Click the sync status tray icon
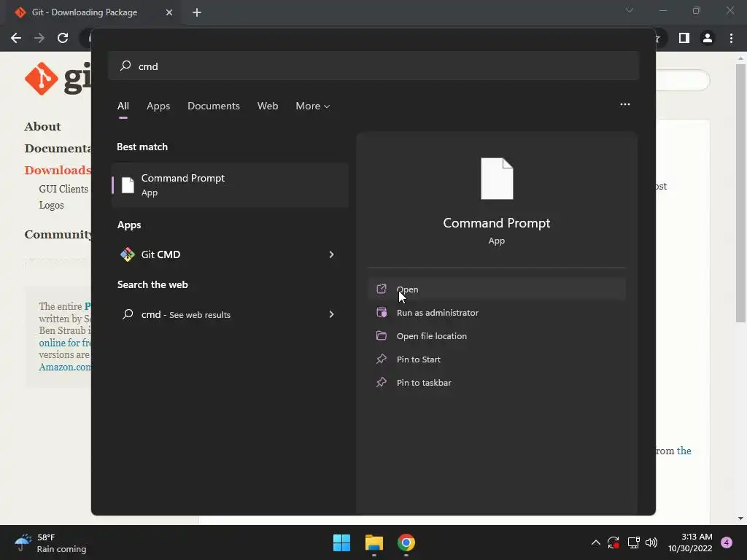Viewport: 747px width, 560px height. 613,542
